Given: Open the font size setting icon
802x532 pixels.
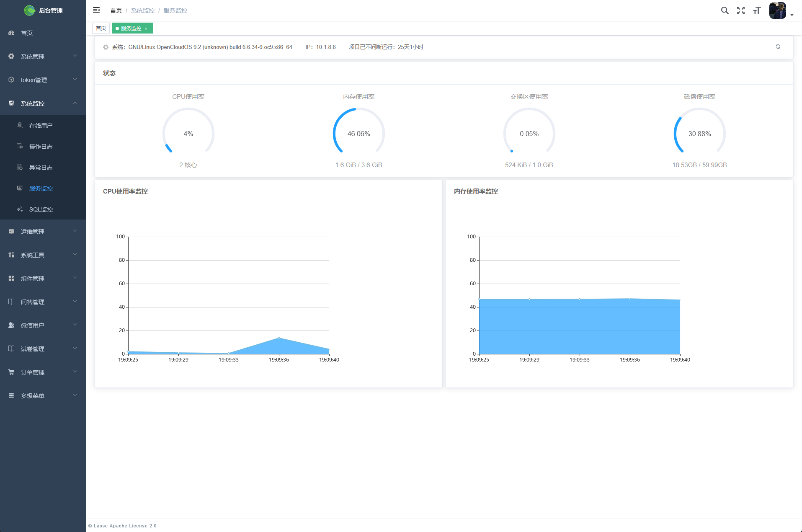Looking at the screenshot, I should (x=757, y=10).
